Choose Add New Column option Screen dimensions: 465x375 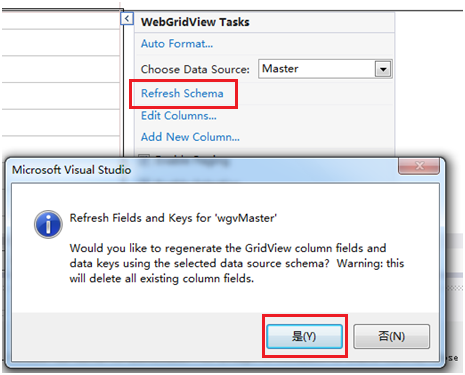(x=190, y=137)
